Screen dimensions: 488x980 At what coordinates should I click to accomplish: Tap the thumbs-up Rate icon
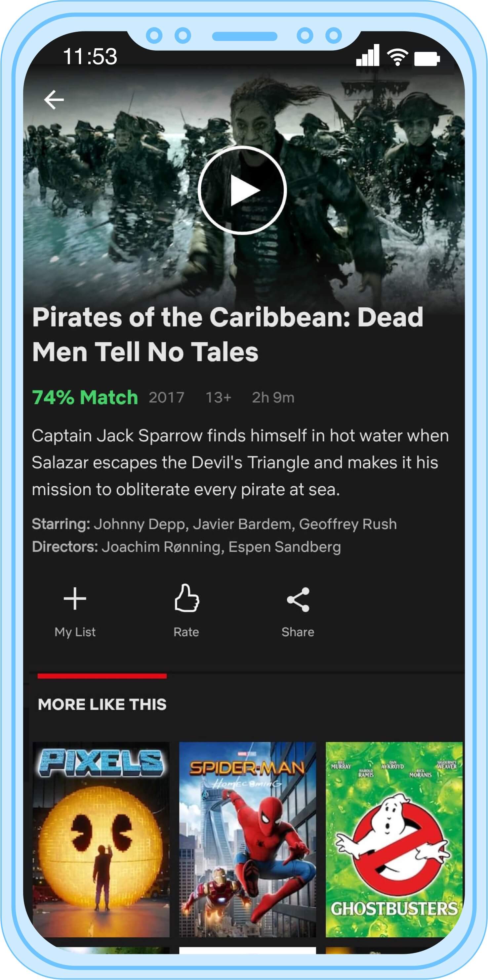click(x=186, y=598)
